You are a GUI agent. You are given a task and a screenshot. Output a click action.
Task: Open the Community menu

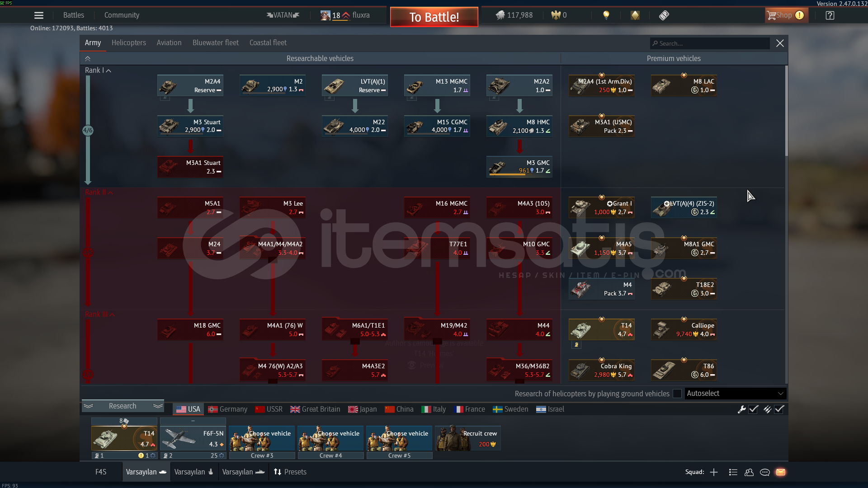point(122,15)
